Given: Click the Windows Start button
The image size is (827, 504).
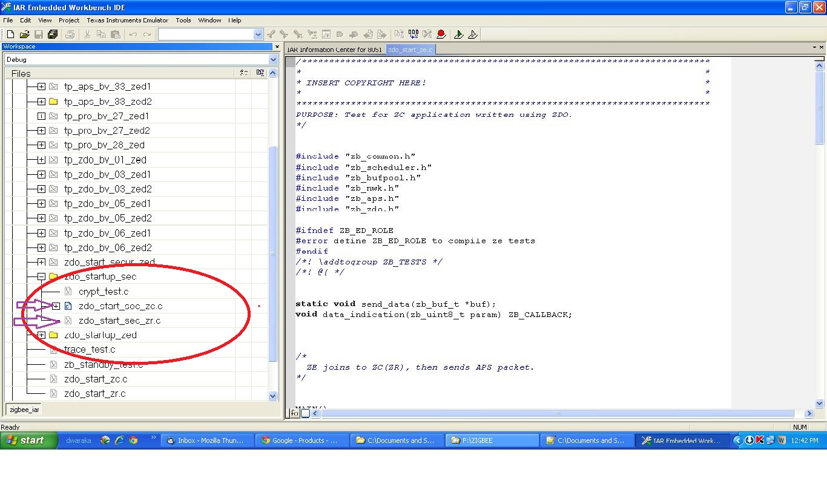Looking at the screenshot, I should 28,440.
